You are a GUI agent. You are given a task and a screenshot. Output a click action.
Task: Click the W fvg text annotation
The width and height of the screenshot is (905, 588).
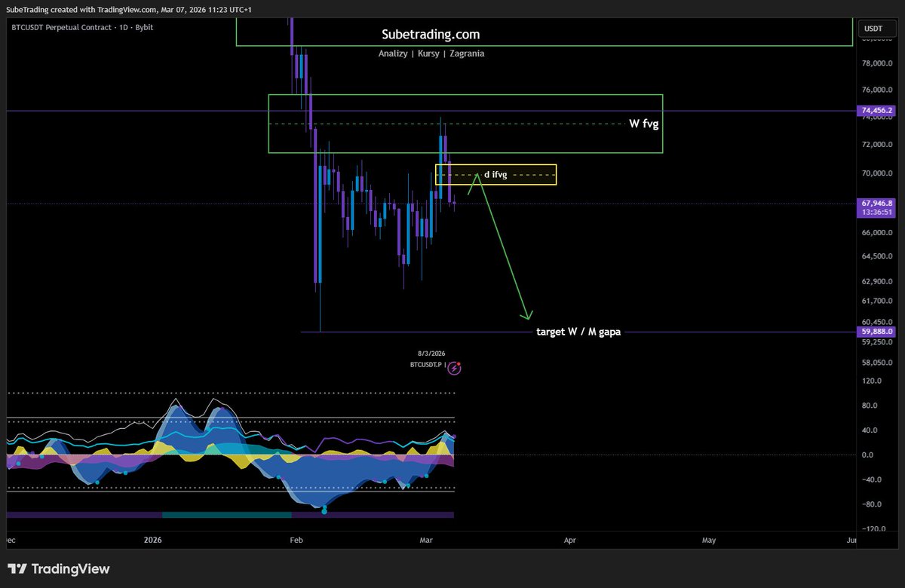643,124
